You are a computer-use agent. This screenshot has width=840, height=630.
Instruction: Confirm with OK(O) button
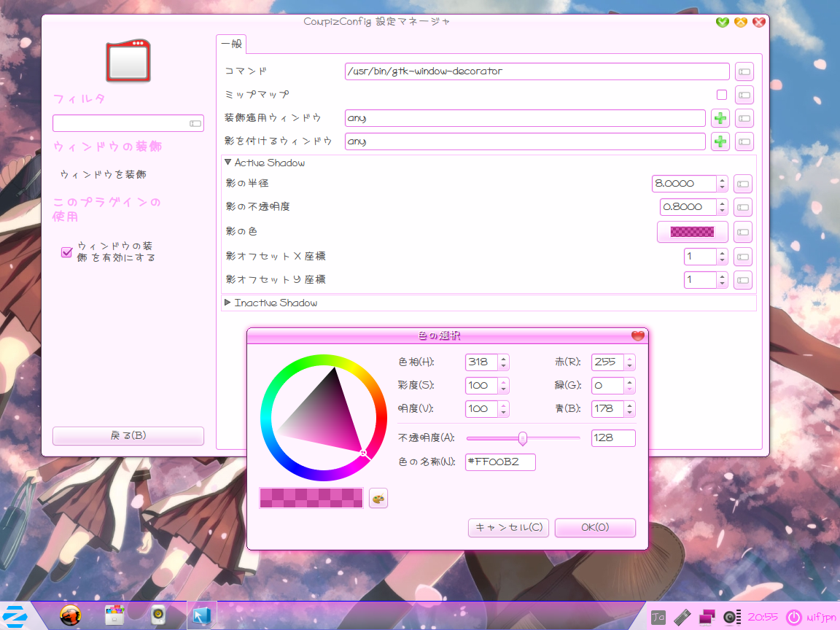595,528
